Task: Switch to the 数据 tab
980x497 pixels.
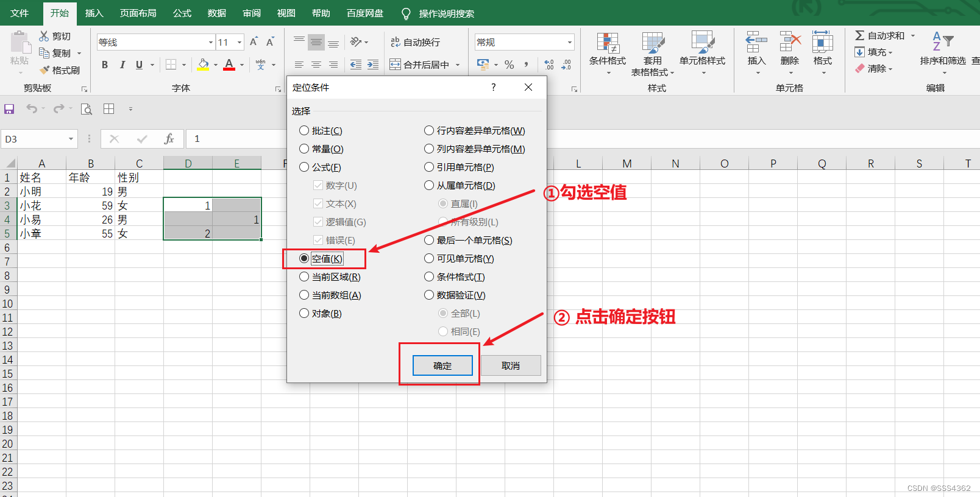Action: click(x=217, y=13)
